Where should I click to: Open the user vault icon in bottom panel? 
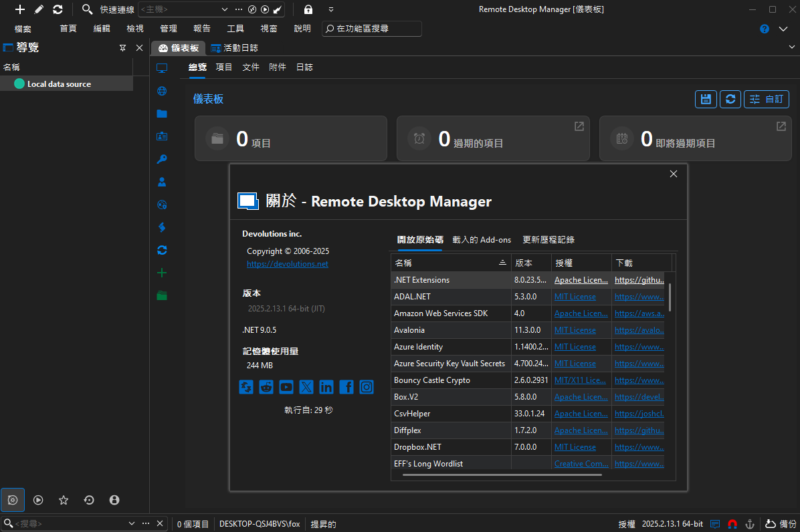pos(114,500)
